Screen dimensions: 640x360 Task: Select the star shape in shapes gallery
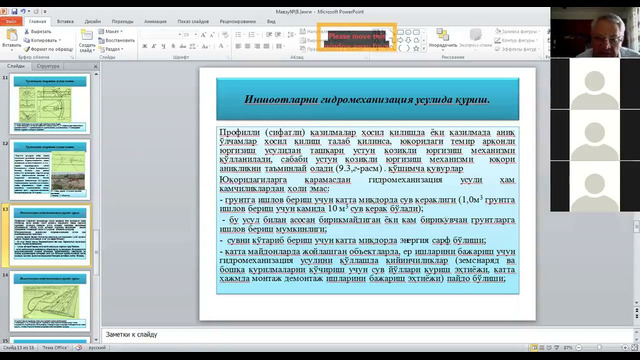[416, 48]
